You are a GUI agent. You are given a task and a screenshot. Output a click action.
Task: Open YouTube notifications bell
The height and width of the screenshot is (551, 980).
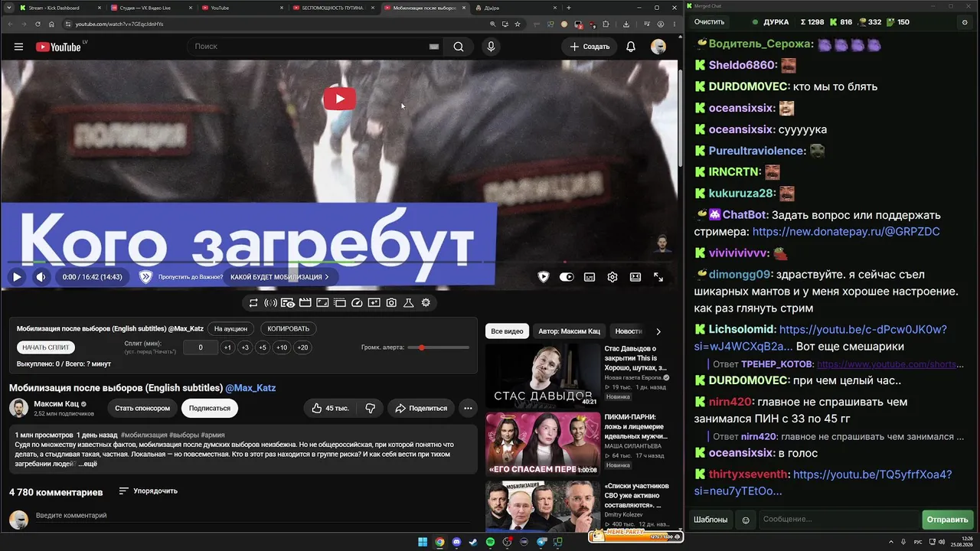click(631, 47)
